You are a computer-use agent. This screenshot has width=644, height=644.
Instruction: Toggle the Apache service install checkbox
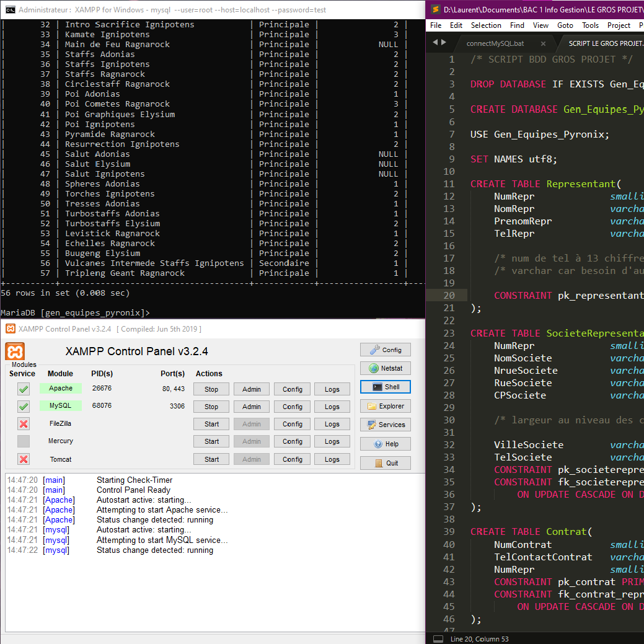tap(24, 389)
